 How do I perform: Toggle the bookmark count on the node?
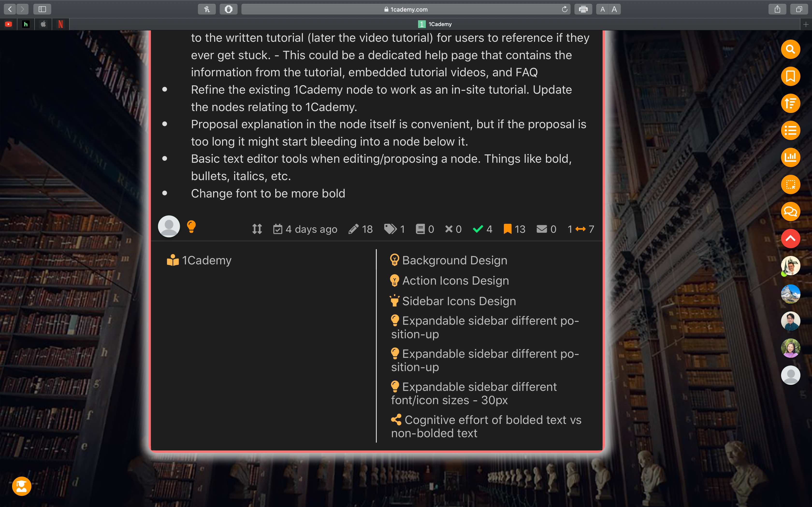click(x=514, y=229)
